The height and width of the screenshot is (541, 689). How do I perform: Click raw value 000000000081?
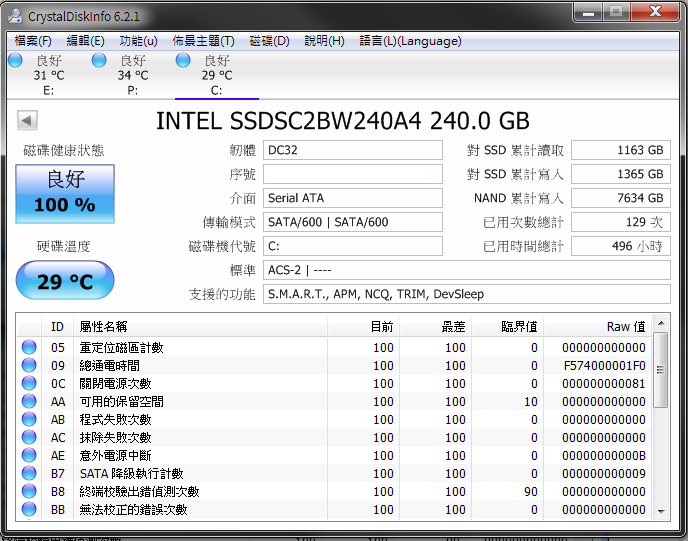[604, 384]
